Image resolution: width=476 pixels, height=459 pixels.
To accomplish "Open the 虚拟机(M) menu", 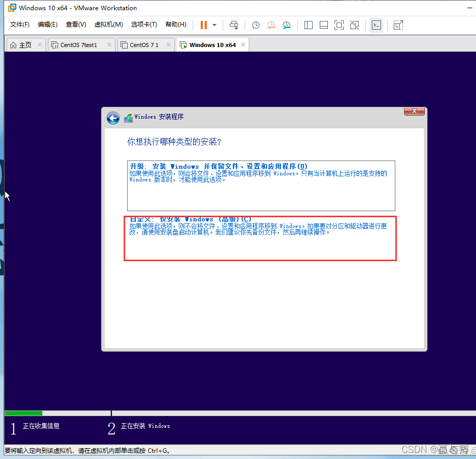I will (109, 25).
